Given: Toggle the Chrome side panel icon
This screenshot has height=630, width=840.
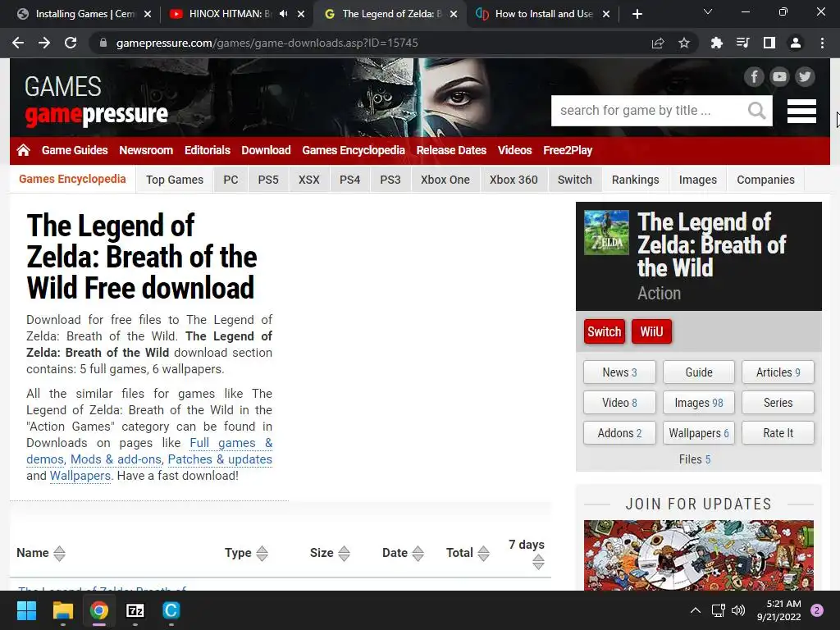Looking at the screenshot, I should tap(769, 43).
